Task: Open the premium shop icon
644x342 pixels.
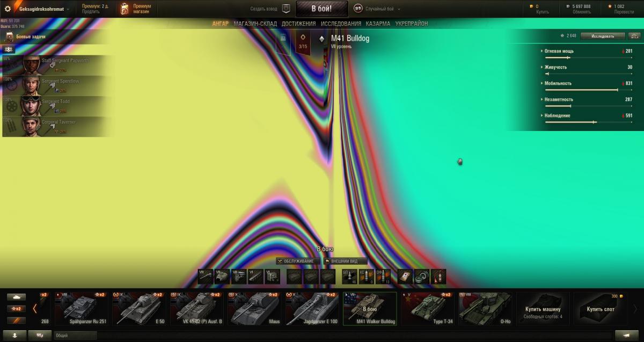Action: [x=125, y=9]
